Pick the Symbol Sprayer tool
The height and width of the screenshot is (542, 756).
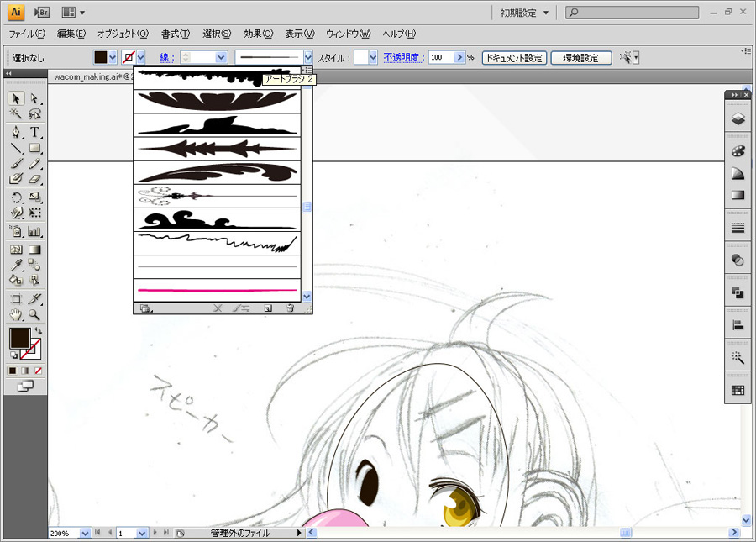pyautogui.click(x=16, y=231)
